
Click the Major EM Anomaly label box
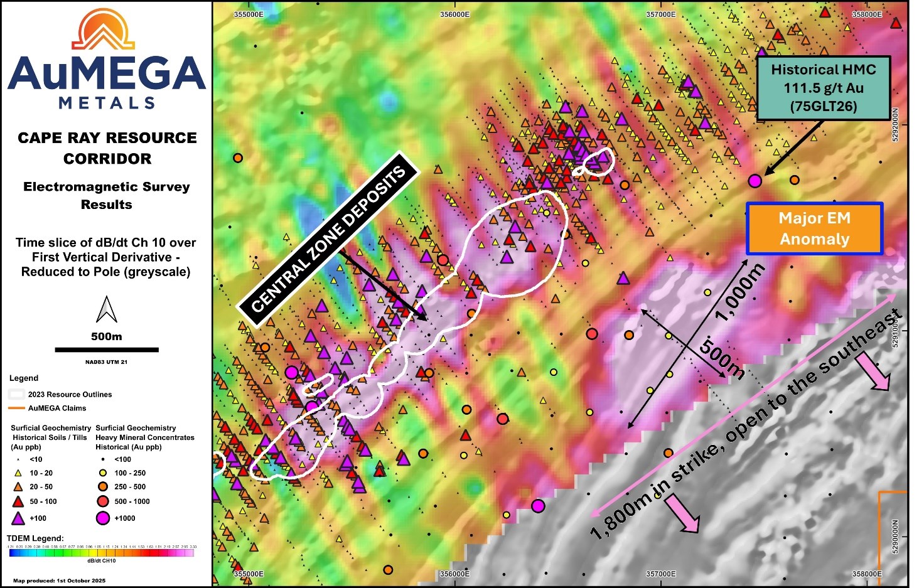click(x=814, y=228)
